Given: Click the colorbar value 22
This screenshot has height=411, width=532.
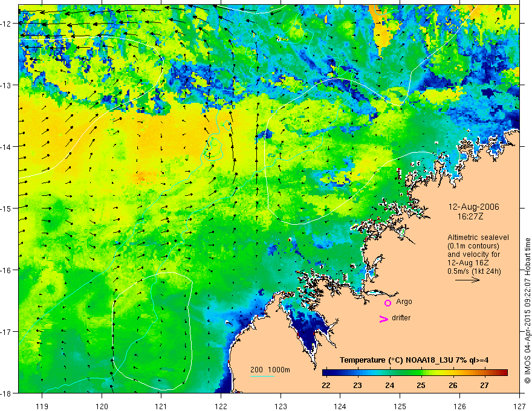Looking at the screenshot, I should pos(326,385).
